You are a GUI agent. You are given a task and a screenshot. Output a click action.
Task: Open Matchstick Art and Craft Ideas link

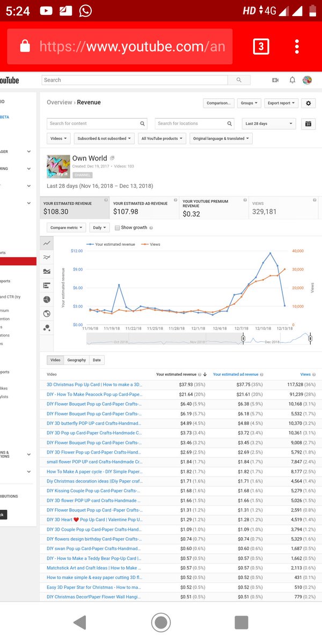tap(94, 568)
